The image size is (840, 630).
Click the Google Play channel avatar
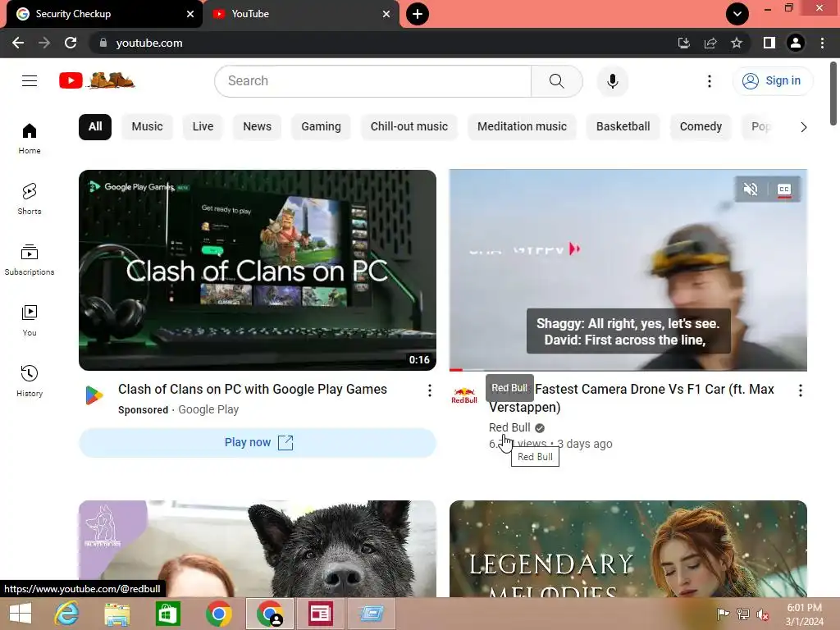(x=94, y=395)
